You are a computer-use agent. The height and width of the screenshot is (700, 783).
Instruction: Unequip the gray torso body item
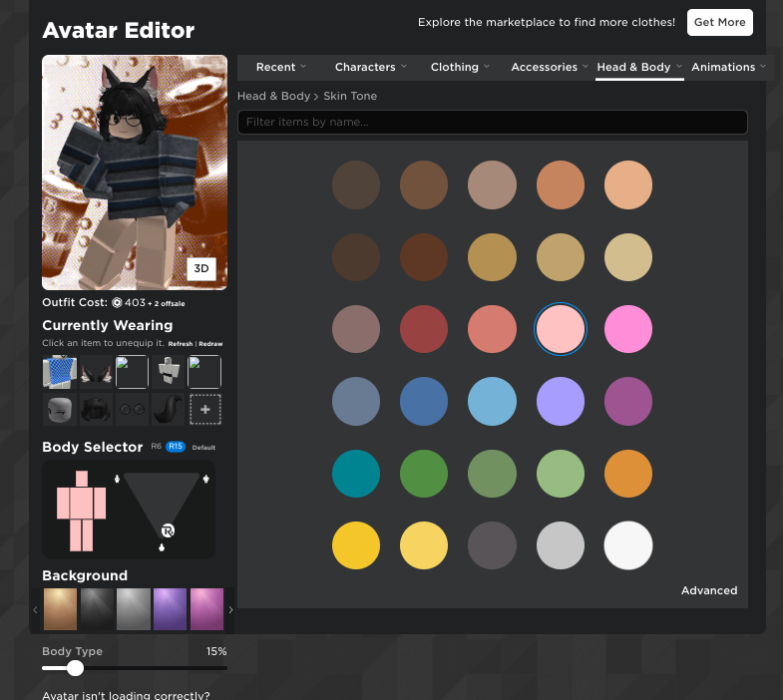[169, 372]
